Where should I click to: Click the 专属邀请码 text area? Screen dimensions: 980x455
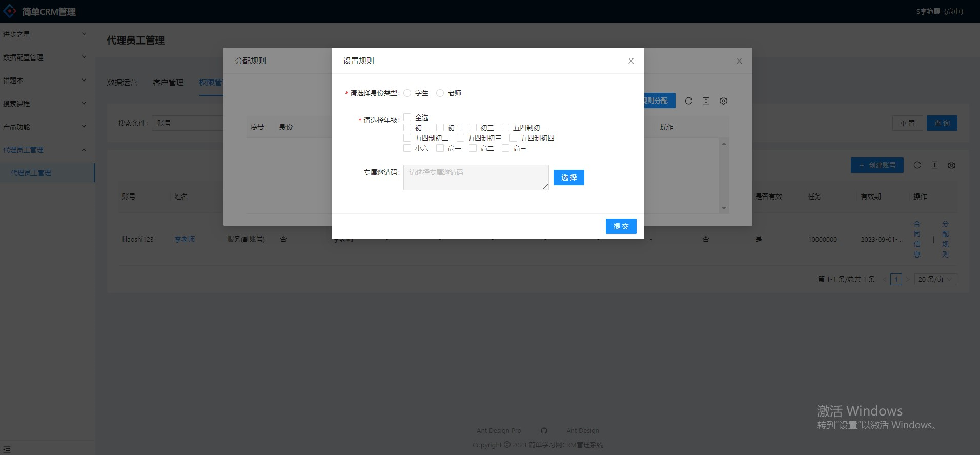point(476,177)
